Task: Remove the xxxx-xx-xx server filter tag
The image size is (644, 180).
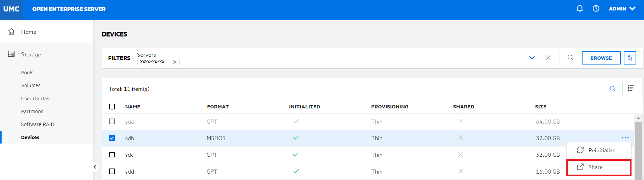Action: (175, 62)
